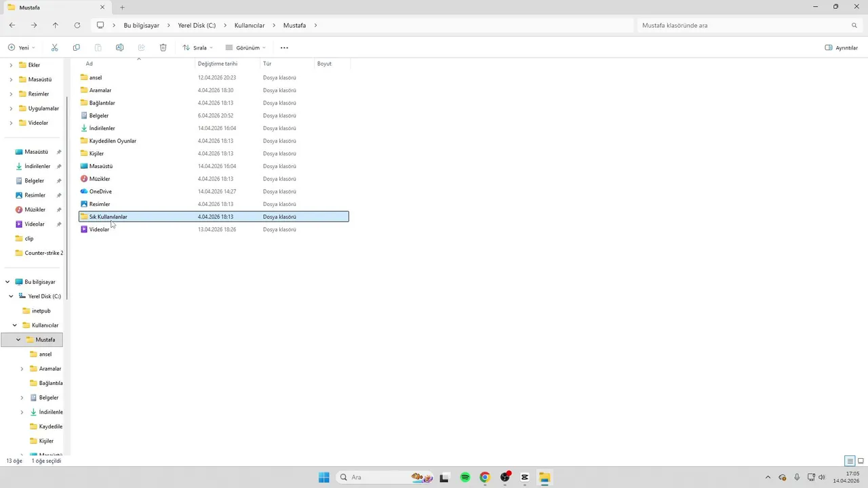The image size is (868, 488).
Task: Click the Rename toolbar icon
Action: point(119,47)
